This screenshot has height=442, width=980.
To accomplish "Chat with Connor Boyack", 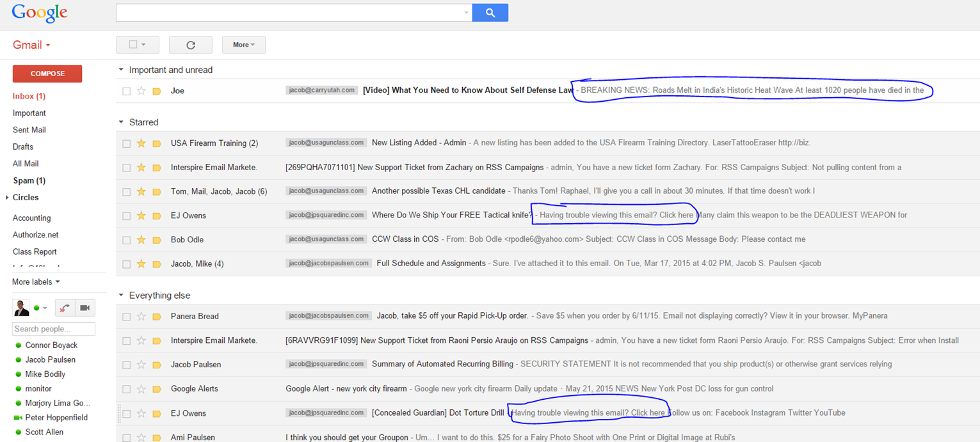I will click(51, 345).
